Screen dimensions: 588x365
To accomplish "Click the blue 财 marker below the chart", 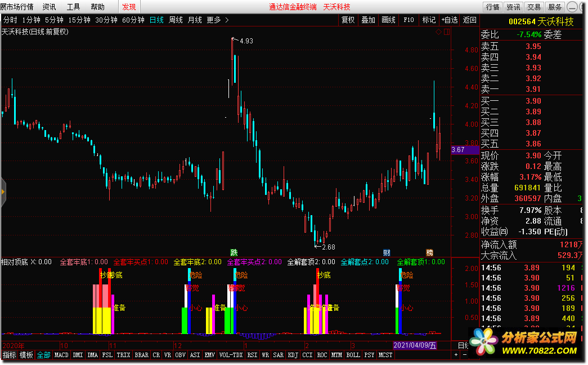I will coord(387,252).
